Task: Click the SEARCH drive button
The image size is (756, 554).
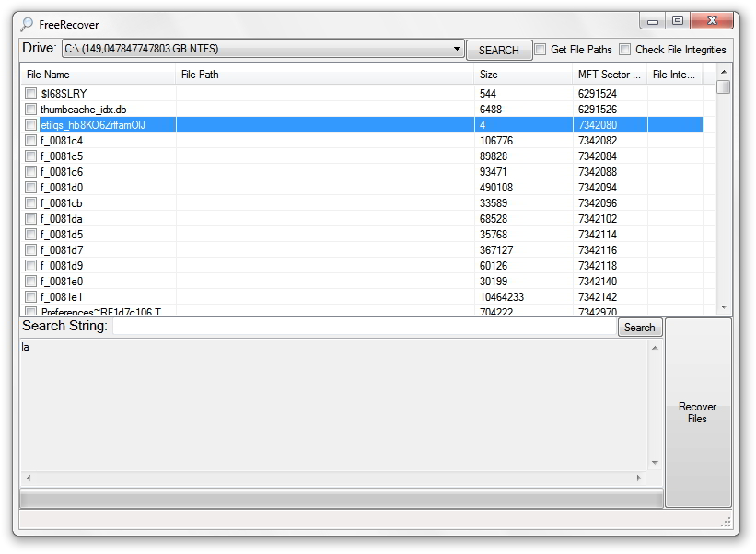Action: point(499,50)
